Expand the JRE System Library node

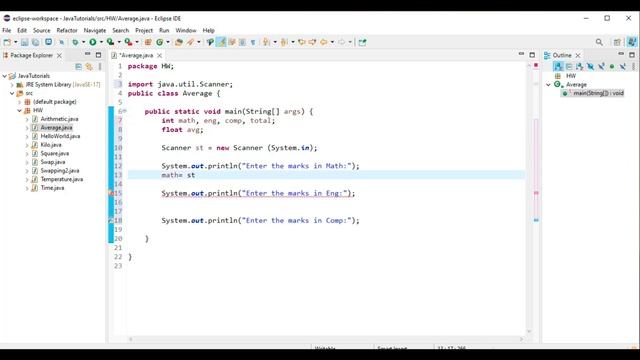12,85
